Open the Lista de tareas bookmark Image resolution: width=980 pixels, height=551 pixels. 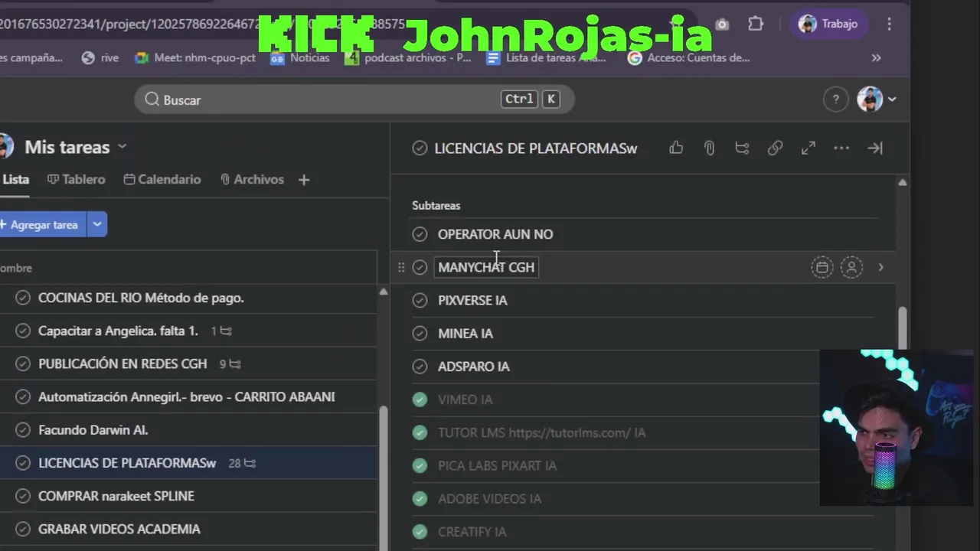coord(545,57)
